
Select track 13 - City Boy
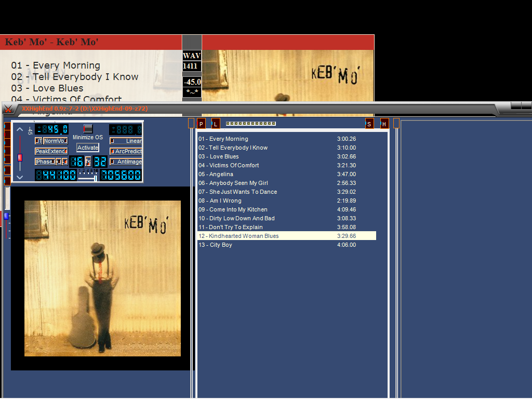click(x=287, y=245)
